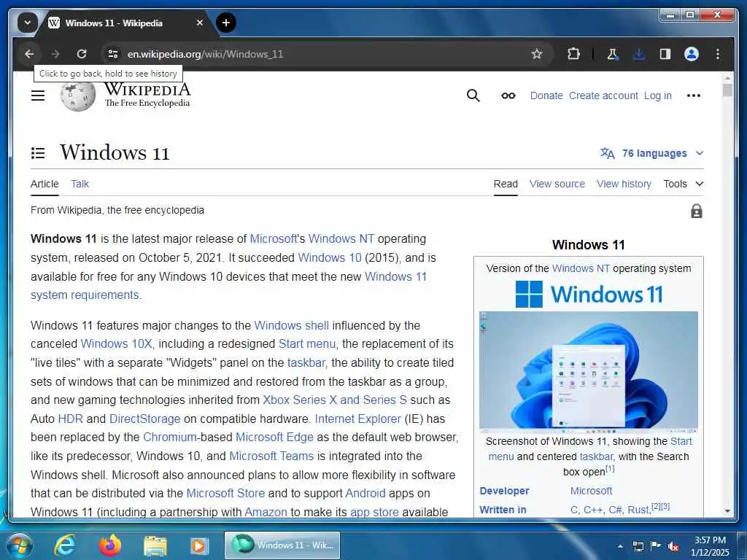
Task: Follow the Amazon link
Action: 266,513
